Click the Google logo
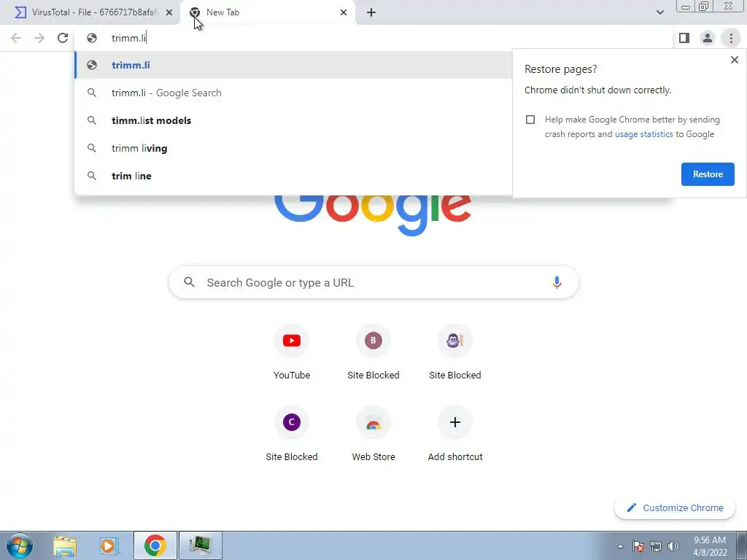This screenshot has height=560, width=747. pos(373,215)
